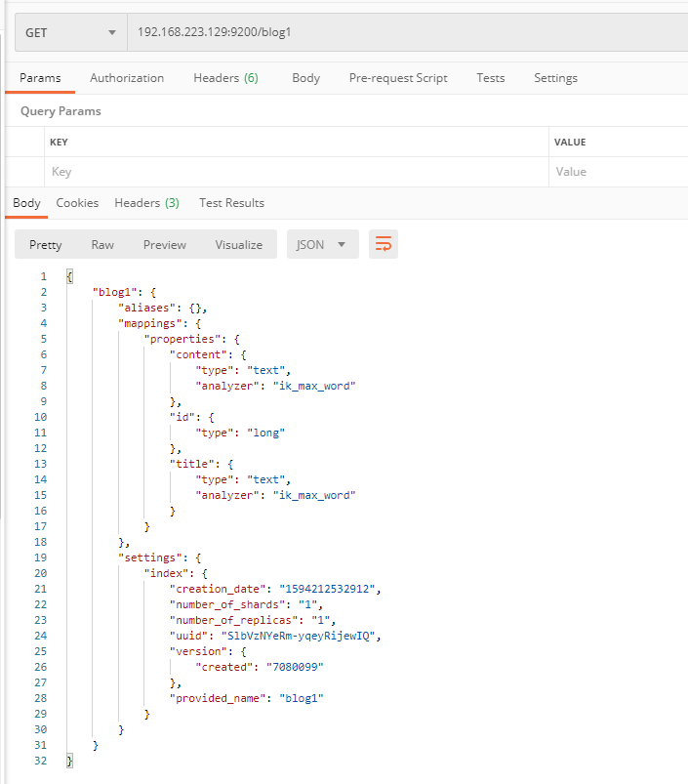Switch to the Raw response view
This screenshot has height=784, width=688.
click(x=102, y=244)
